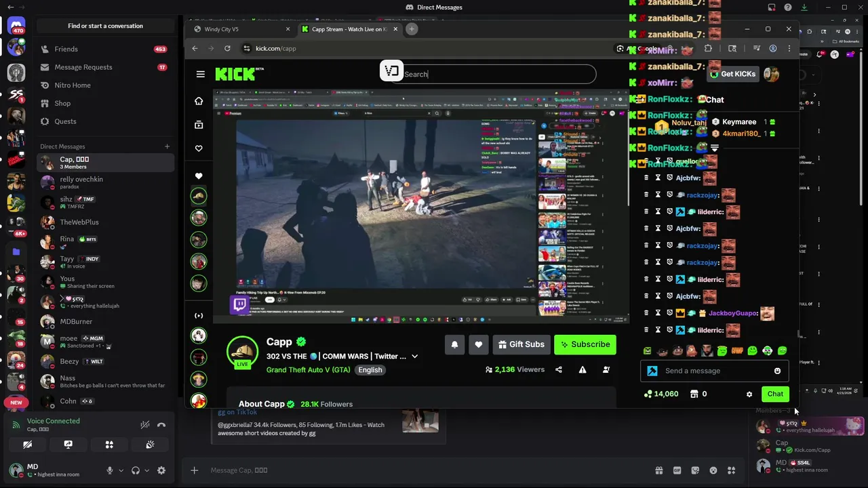Share Capp's stream via share icon
This screenshot has height=488, width=868.
coord(559,369)
